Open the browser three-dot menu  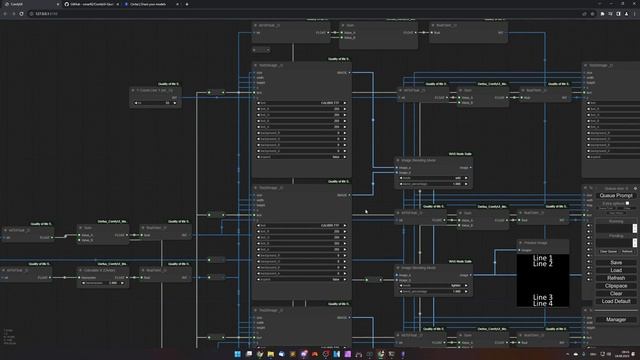(x=635, y=13)
